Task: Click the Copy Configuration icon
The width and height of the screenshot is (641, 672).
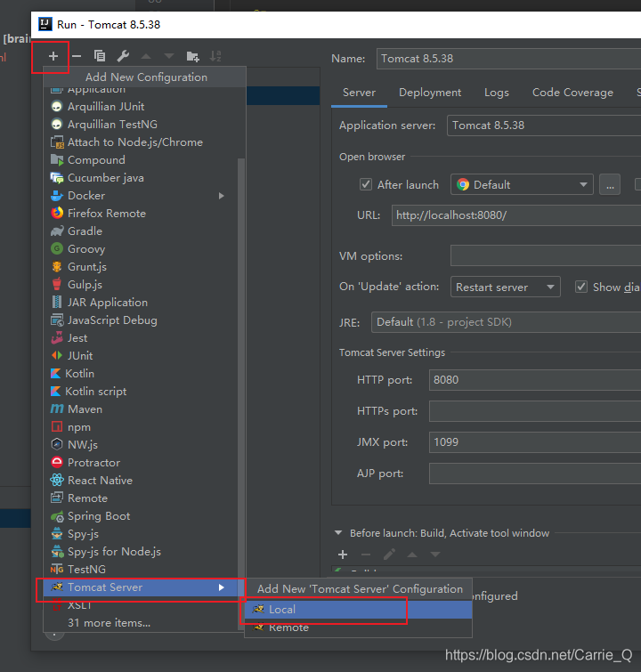Action: pyautogui.click(x=100, y=56)
